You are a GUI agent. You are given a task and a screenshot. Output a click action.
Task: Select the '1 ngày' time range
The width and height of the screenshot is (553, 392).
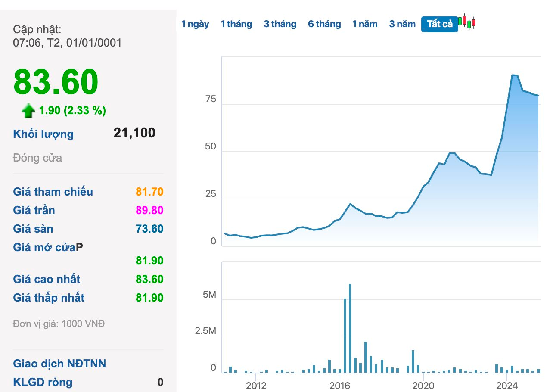click(x=195, y=24)
